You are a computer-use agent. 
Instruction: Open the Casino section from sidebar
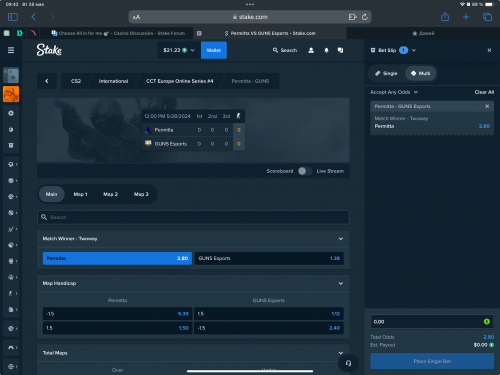(x=11, y=75)
